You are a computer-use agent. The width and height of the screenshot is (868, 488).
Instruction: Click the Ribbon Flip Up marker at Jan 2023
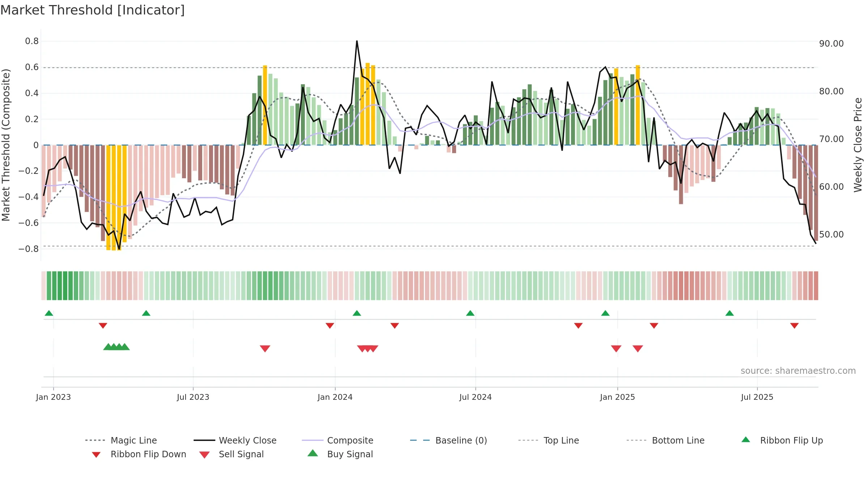49,313
